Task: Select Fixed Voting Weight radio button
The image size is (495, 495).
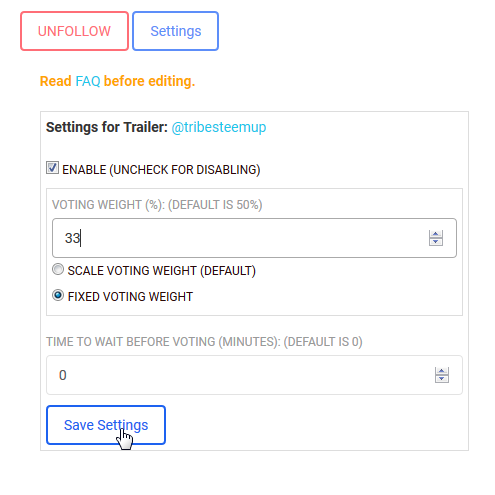Action: tap(58, 295)
